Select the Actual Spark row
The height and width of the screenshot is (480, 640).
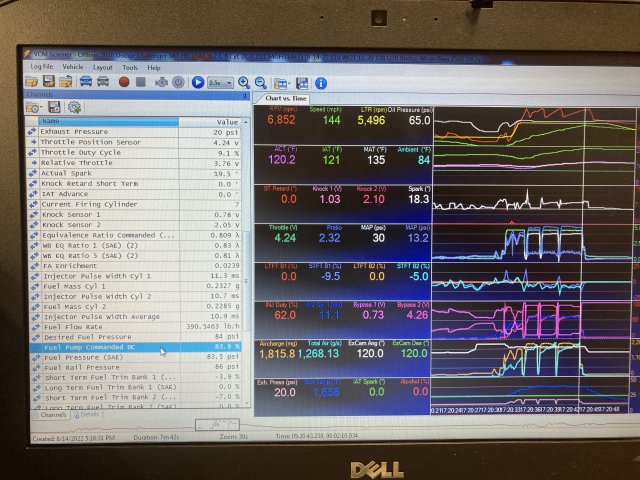[133, 173]
